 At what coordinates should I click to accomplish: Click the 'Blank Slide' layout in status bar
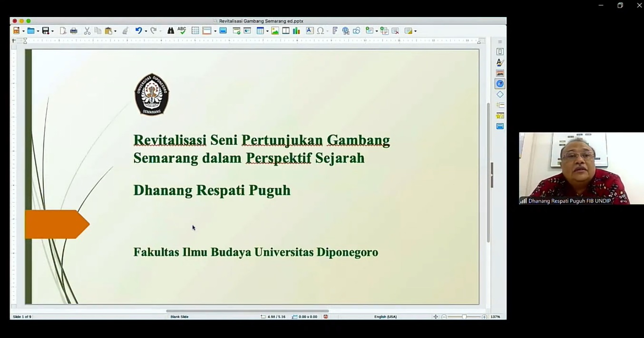[179, 317]
